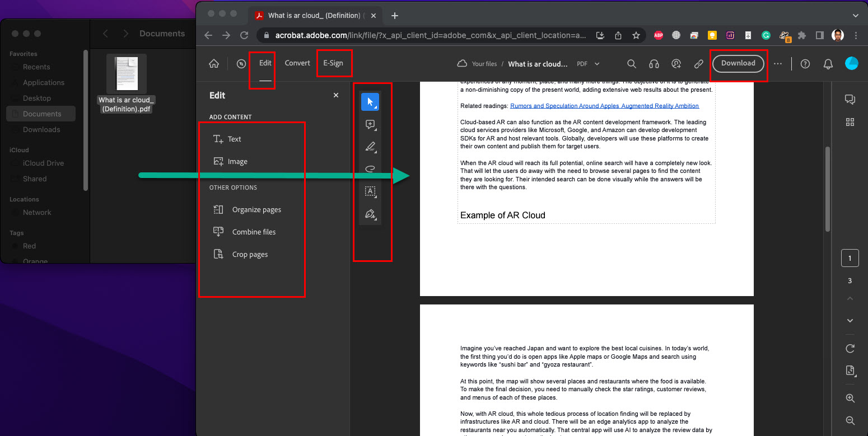
Task: Open the Chrome extensions puzzle icon
Action: coord(801,35)
